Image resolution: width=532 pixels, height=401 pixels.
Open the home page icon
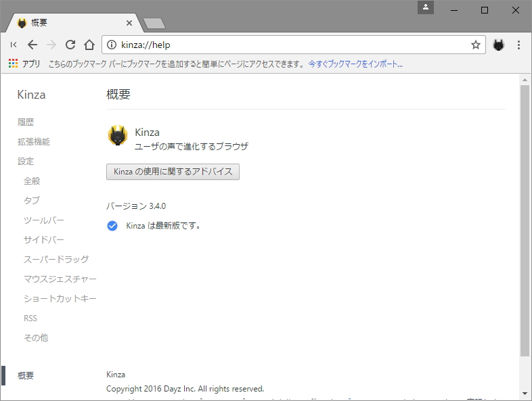tap(89, 45)
